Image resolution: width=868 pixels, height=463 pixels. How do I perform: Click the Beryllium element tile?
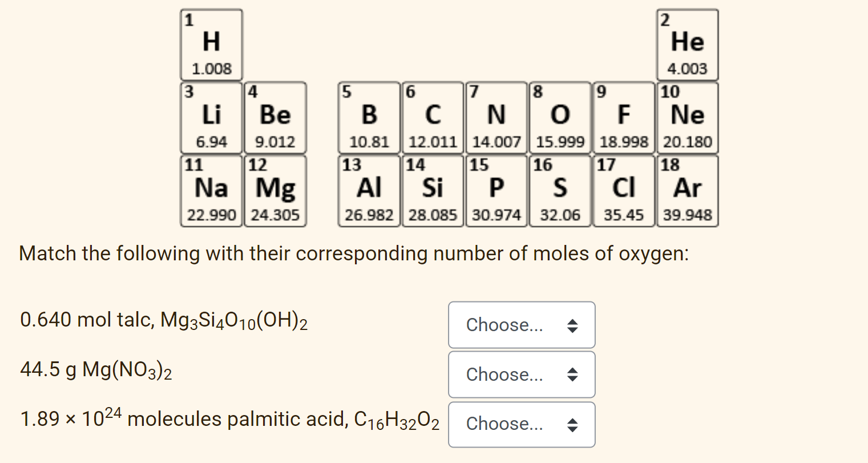point(275,118)
